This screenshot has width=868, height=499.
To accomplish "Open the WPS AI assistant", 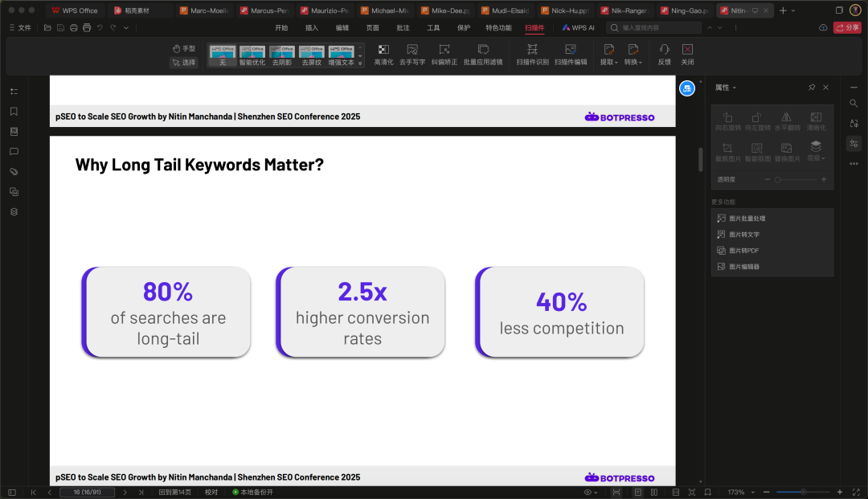I will click(579, 27).
